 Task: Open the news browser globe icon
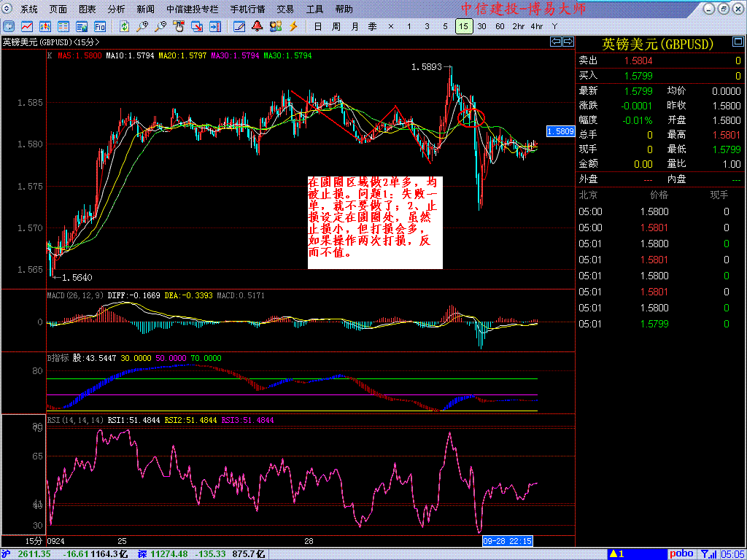coord(82,27)
